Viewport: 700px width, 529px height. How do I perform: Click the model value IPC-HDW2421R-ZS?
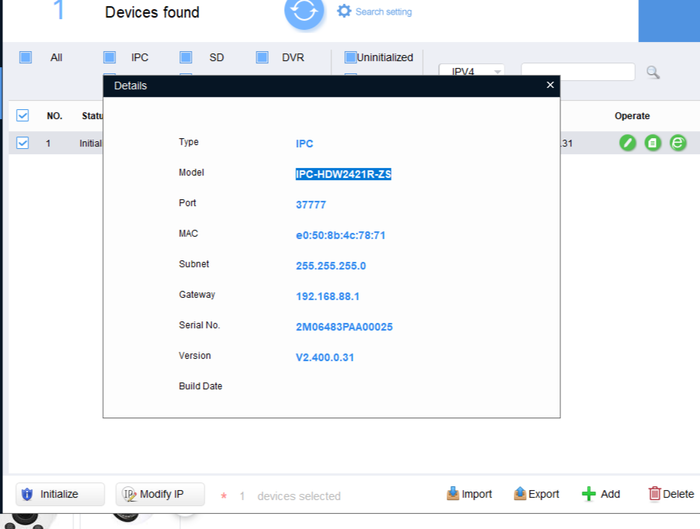343,174
